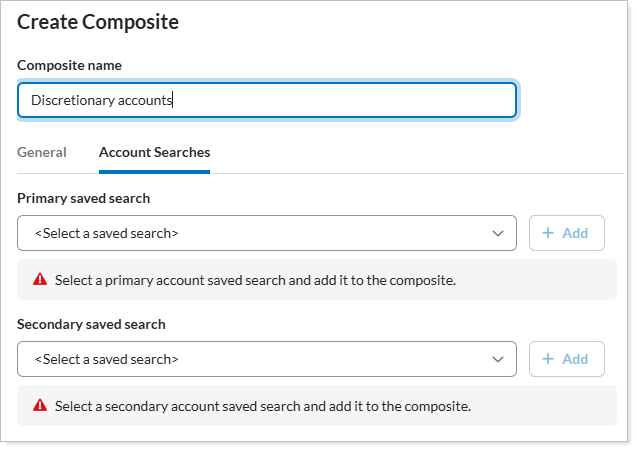637x451 pixels.
Task: Open the Primary saved search dropdown
Action: (266, 233)
